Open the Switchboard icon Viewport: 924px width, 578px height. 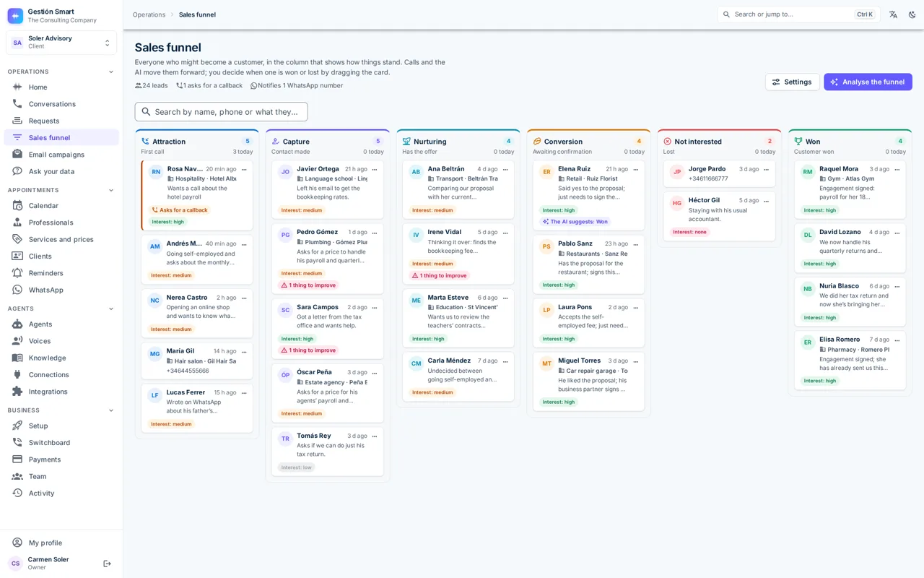tap(17, 442)
